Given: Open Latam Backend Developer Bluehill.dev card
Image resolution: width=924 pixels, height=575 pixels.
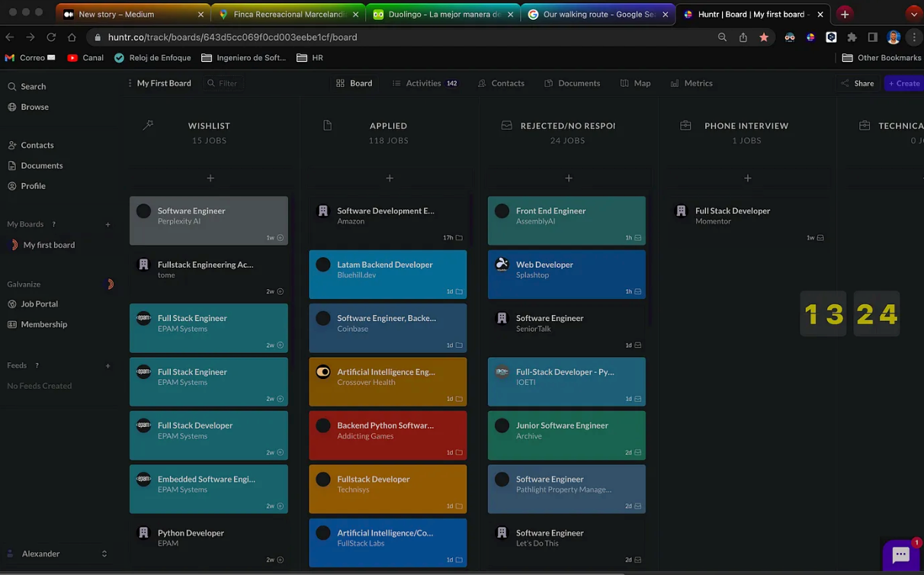Looking at the screenshot, I should point(388,275).
